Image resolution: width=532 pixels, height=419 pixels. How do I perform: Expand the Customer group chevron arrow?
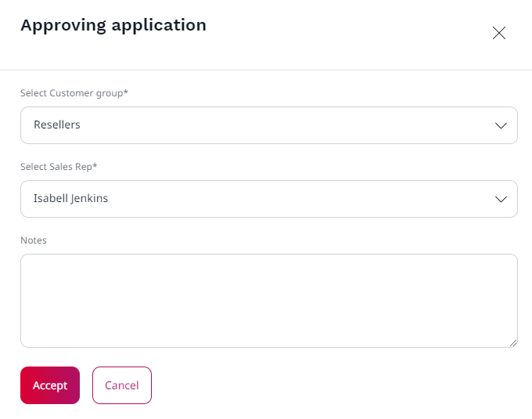501,125
